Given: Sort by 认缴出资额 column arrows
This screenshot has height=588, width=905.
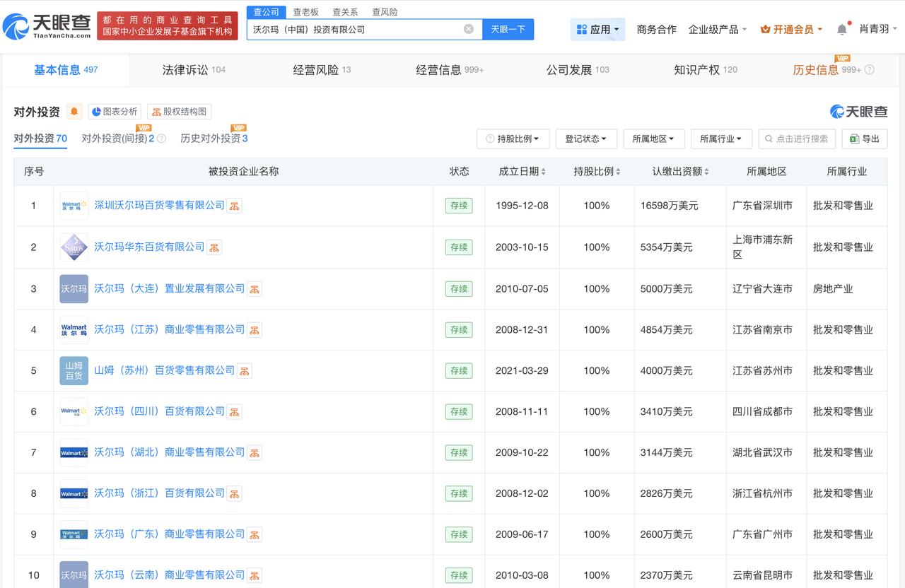Looking at the screenshot, I should [706, 172].
